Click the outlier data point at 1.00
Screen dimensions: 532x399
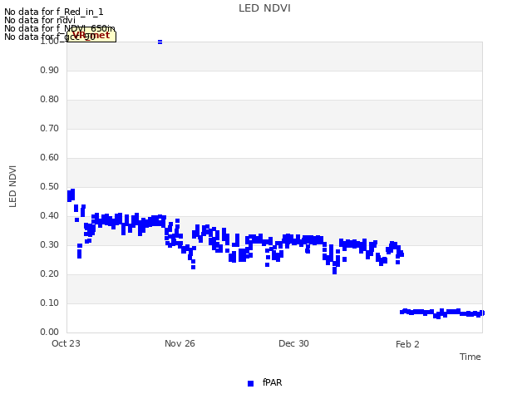click(160, 42)
